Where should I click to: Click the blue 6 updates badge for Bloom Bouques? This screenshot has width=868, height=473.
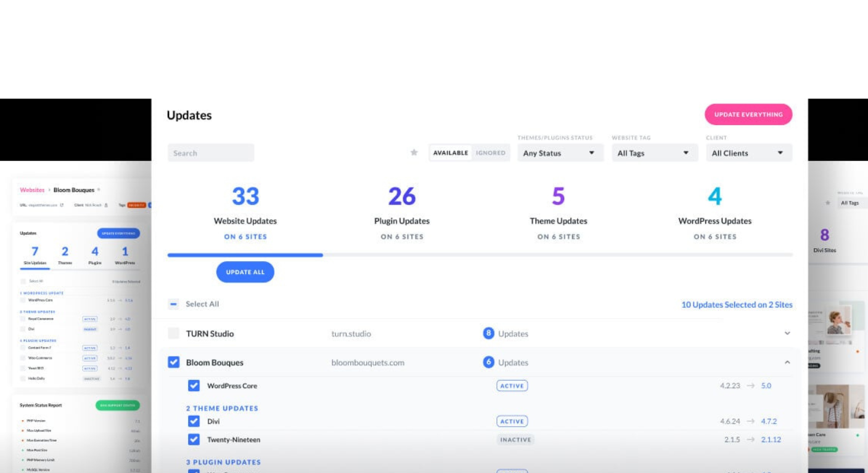pyautogui.click(x=488, y=362)
